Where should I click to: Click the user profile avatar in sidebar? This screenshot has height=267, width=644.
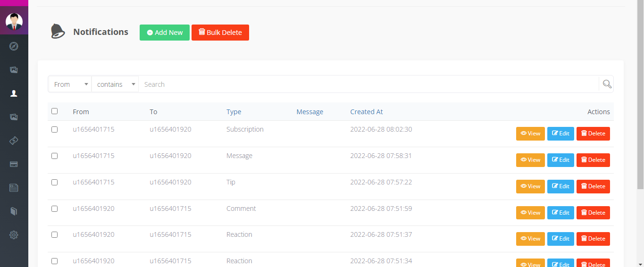[14, 22]
